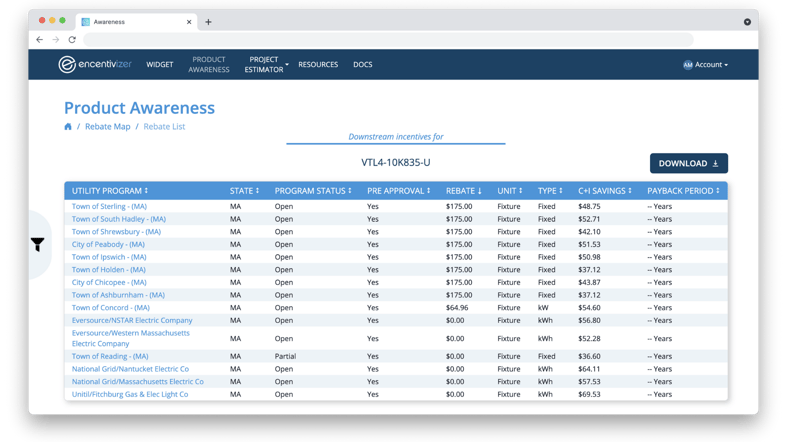
Task: Open Product Awareness nav item
Action: coord(209,64)
